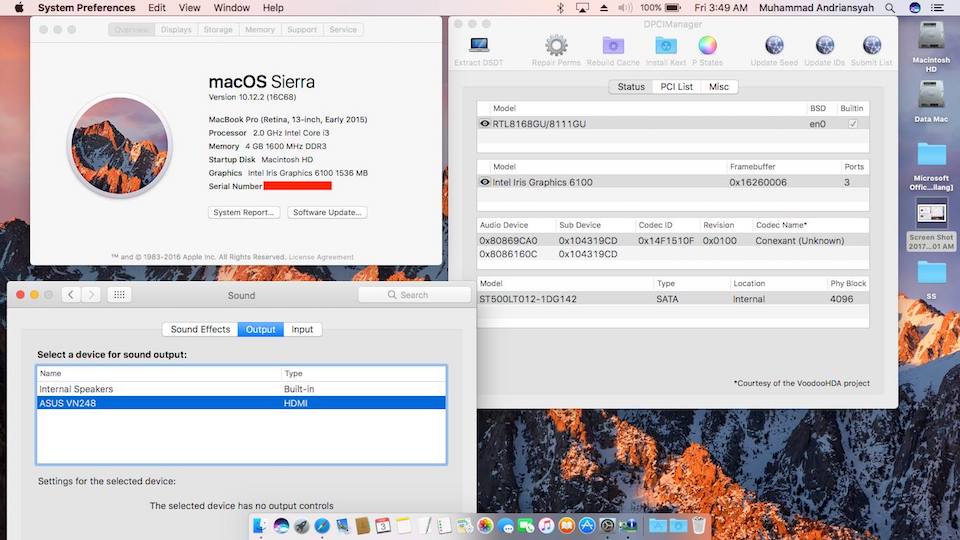Viewport: 960px width, 540px height.
Task: Open Storage tab in About This Mac
Action: (x=218, y=29)
